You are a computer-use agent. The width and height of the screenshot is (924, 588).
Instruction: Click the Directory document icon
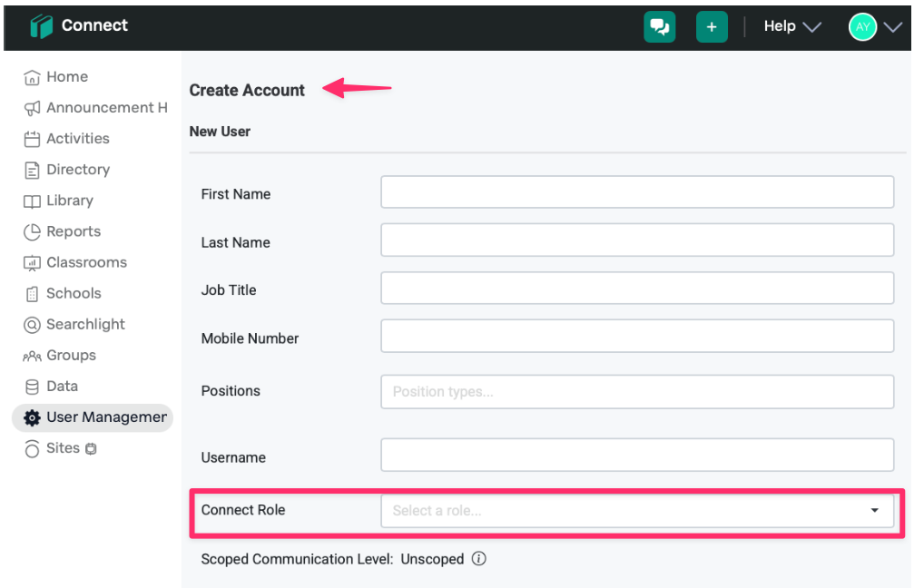(32, 171)
